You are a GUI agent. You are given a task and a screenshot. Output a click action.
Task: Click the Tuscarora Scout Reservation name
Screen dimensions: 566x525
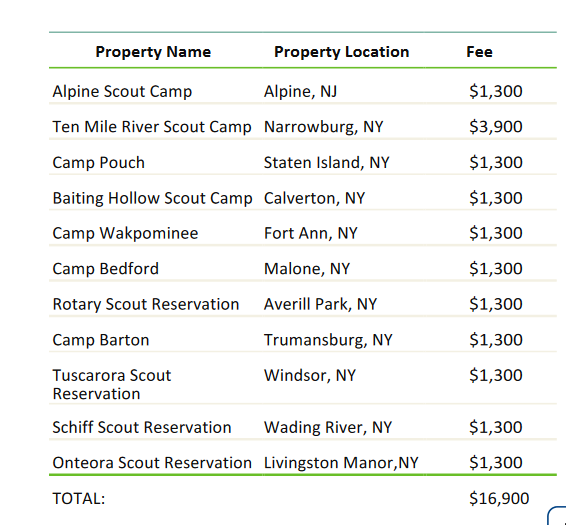112,384
